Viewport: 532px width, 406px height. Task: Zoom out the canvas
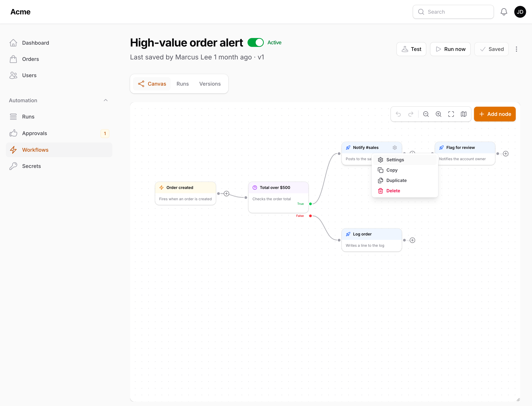click(426, 114)
